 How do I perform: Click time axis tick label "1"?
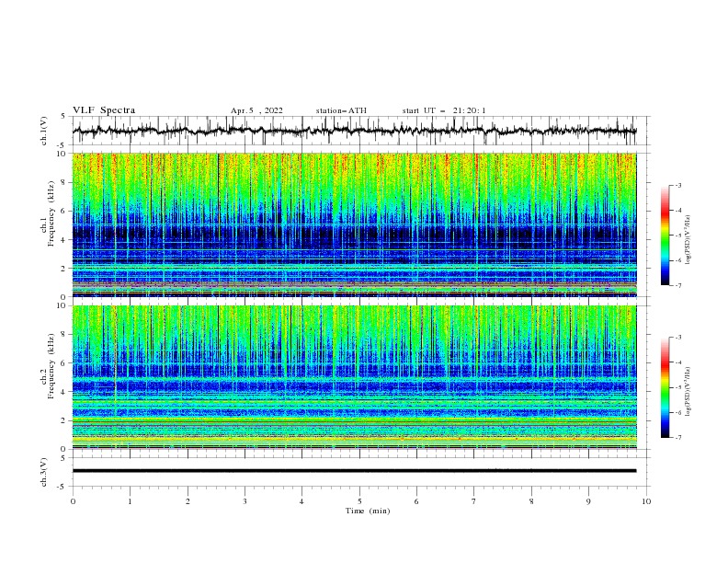130,501
